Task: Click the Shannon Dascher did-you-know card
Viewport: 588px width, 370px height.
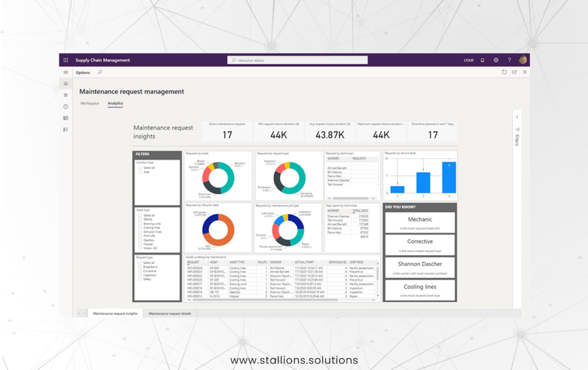Action: [x=420, y=267]
